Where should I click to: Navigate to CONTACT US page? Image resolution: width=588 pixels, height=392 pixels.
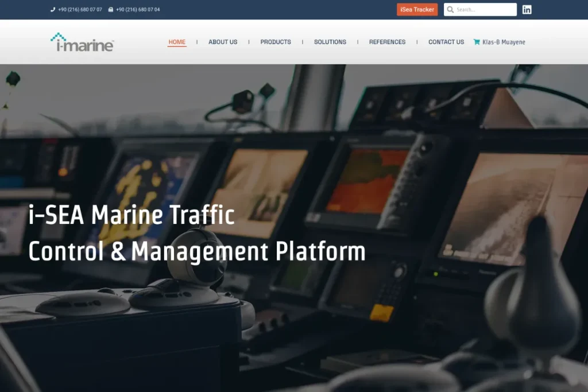point(446,42)
